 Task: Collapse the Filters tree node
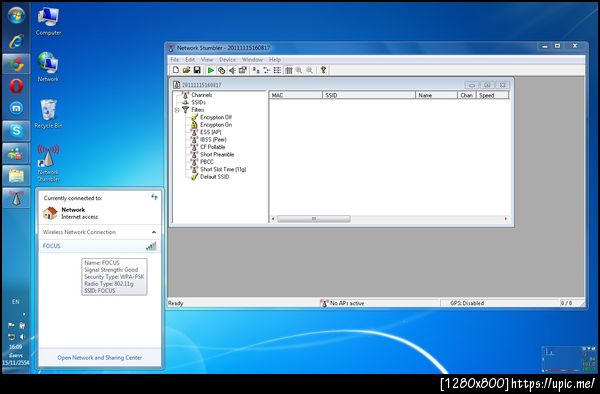(x=177, y=110)
